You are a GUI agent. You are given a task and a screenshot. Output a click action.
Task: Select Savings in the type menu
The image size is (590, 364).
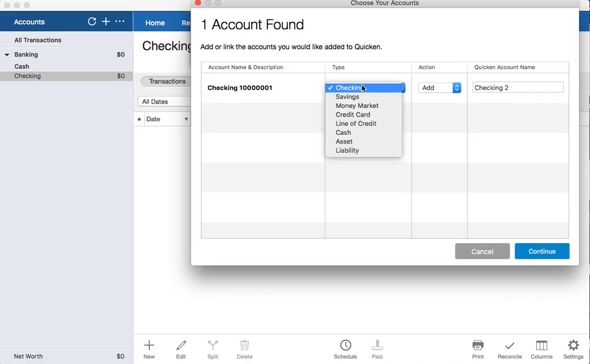[x=363, y=97]
